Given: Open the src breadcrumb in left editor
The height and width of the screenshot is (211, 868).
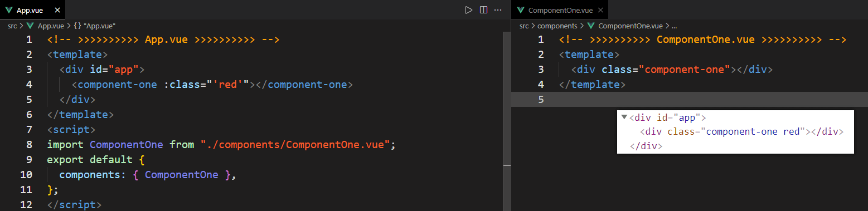Looking at the screenshot, I should point(12,26).
